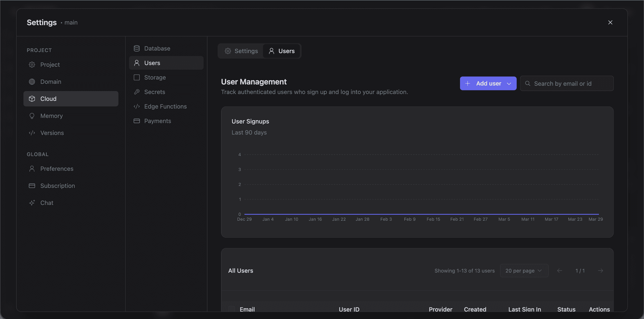Click the '1 / 1' page indicator
644x319 pixels.
[580, 271]
